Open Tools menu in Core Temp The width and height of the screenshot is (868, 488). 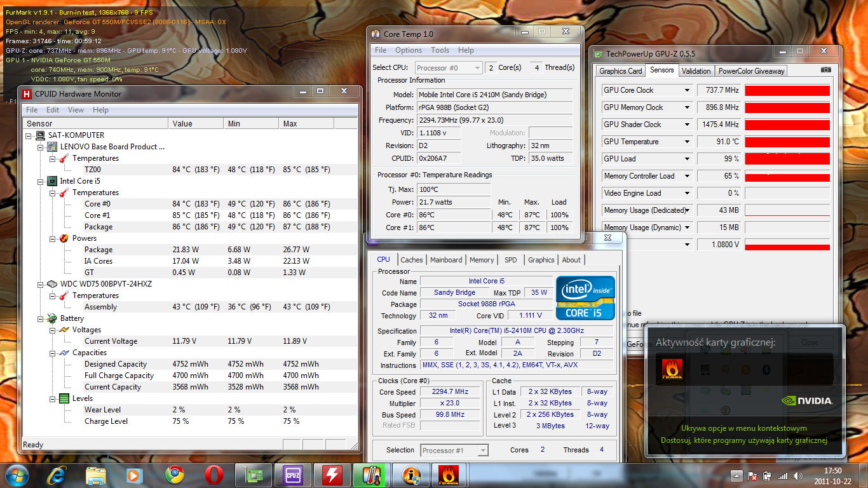point(440,50)
